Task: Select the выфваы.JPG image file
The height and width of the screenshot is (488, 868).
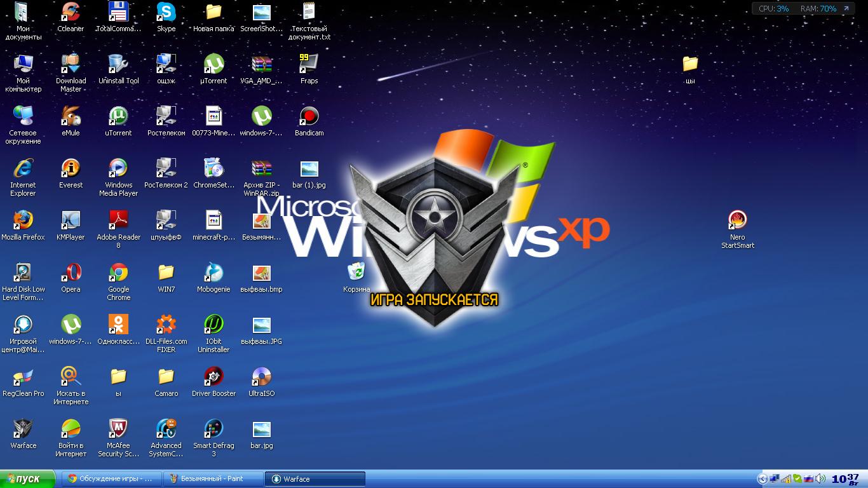Action: coord(261,330)
